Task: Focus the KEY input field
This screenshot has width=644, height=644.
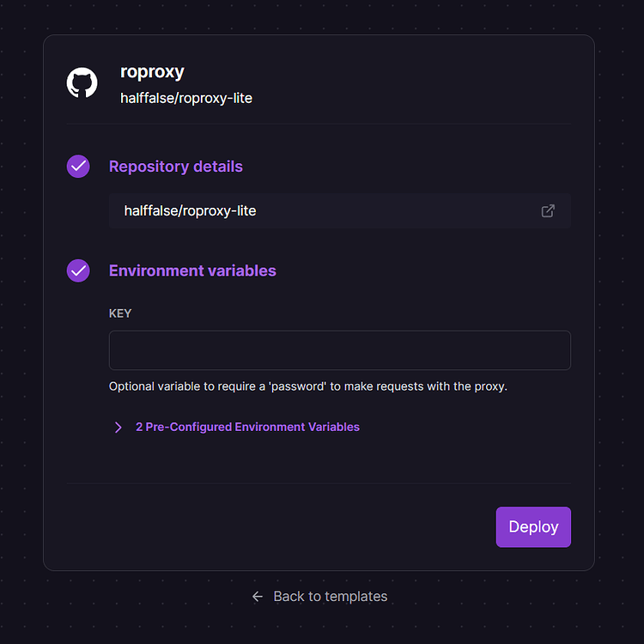Action: tap(339, 350)
